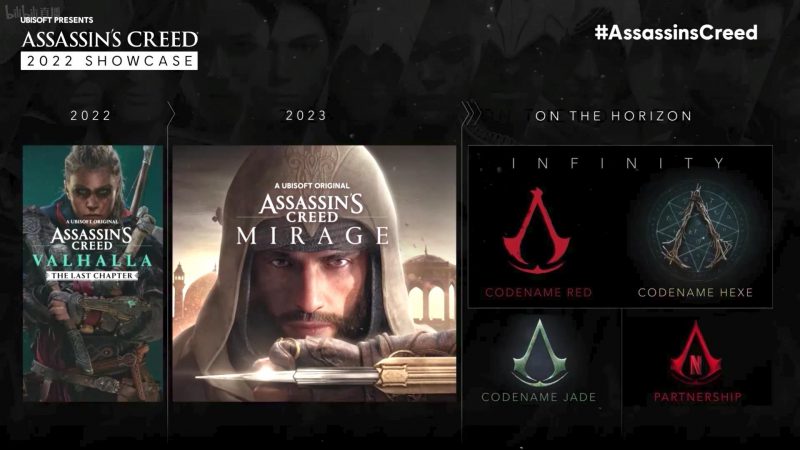The image size is (800, 450).
Task: Click the 2022 Showcase banner box
Action: [109, 61]
